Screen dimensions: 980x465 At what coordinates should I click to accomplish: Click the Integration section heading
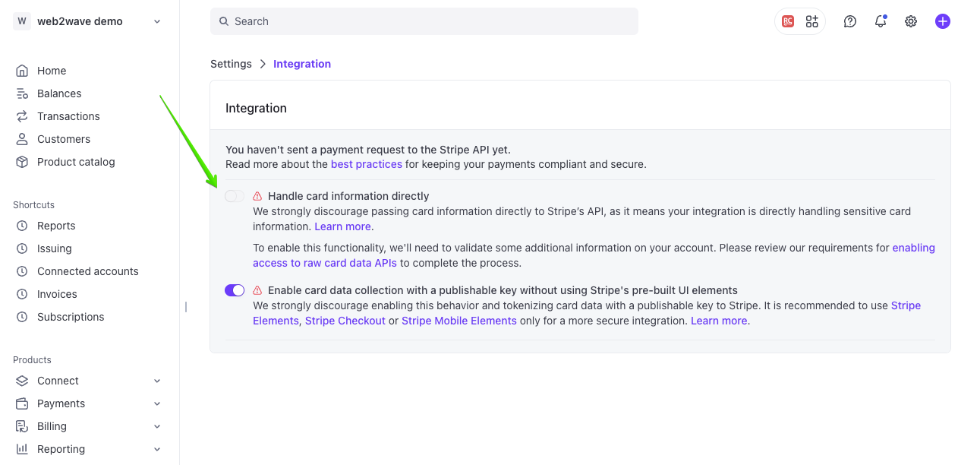[256, 108]
